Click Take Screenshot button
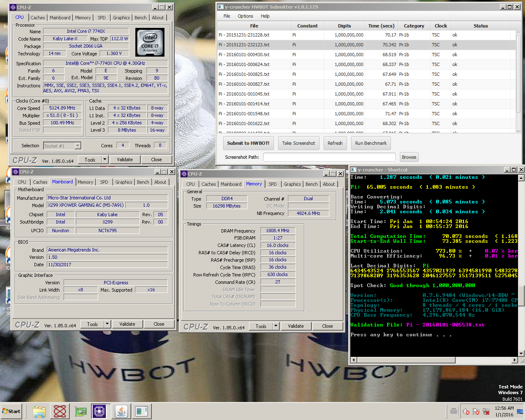525x420 pixels. [x=299, y=143]
